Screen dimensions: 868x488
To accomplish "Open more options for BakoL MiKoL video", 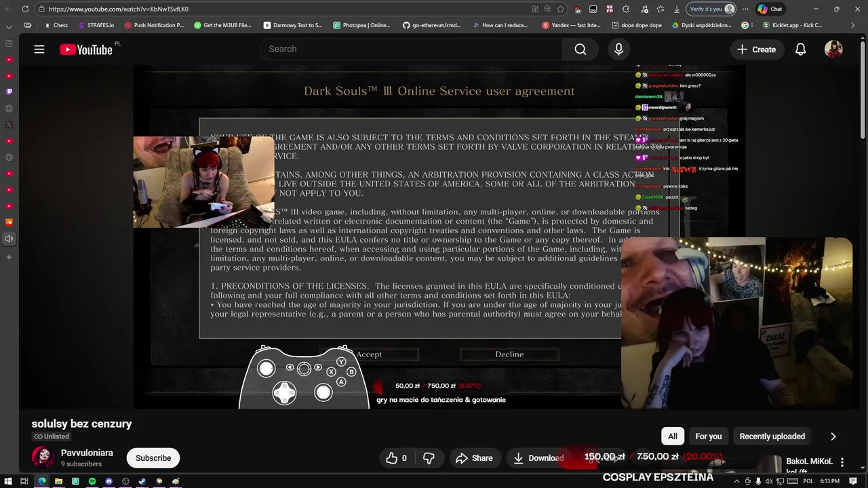I will point(842,462).
